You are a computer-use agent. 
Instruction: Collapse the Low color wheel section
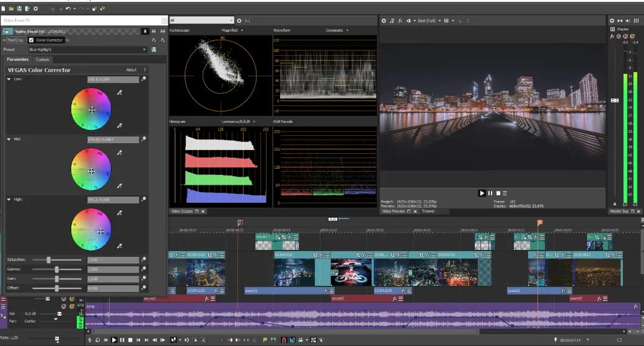coord(9,79)
